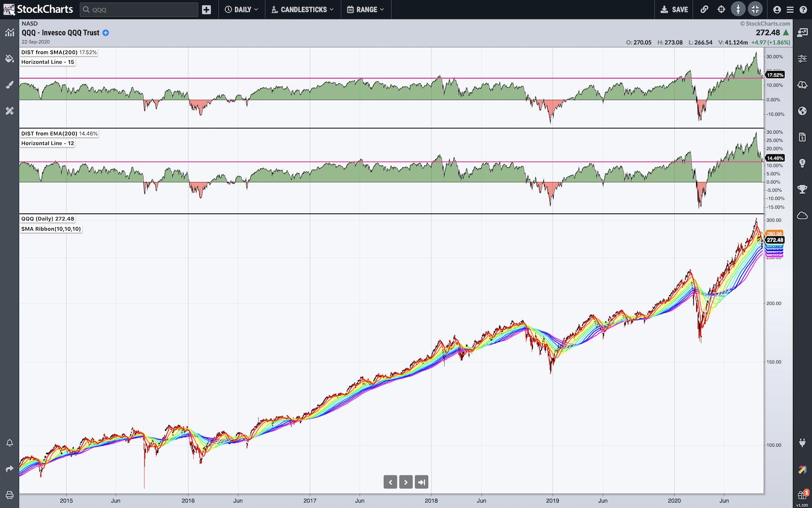Viewport: 812px width, 508px height.
Task: Open the DAILY period dropdown
Action: (241, 9)
